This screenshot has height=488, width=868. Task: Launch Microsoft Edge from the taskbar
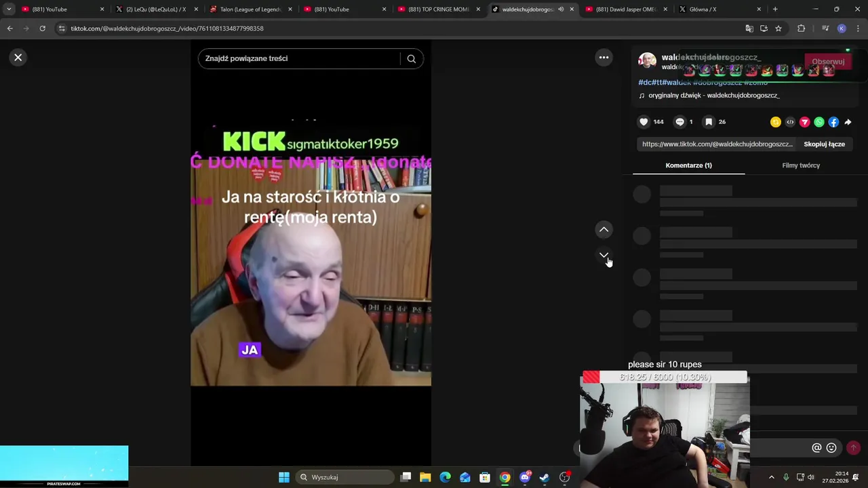click(x=445, y=477)
